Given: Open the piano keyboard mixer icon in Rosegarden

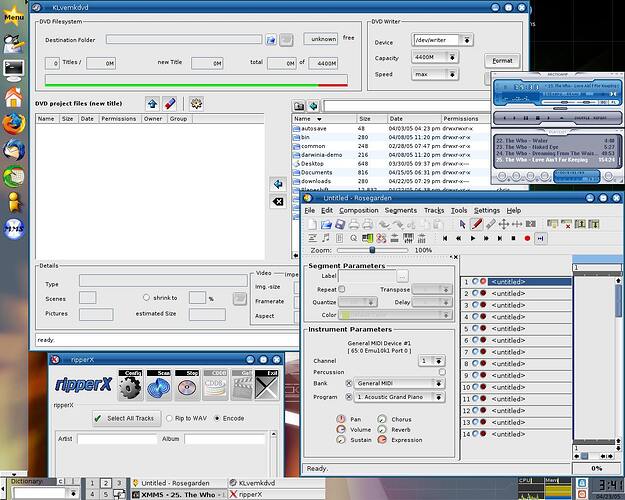Looking at the screenshot, I should tap(408, 238).
